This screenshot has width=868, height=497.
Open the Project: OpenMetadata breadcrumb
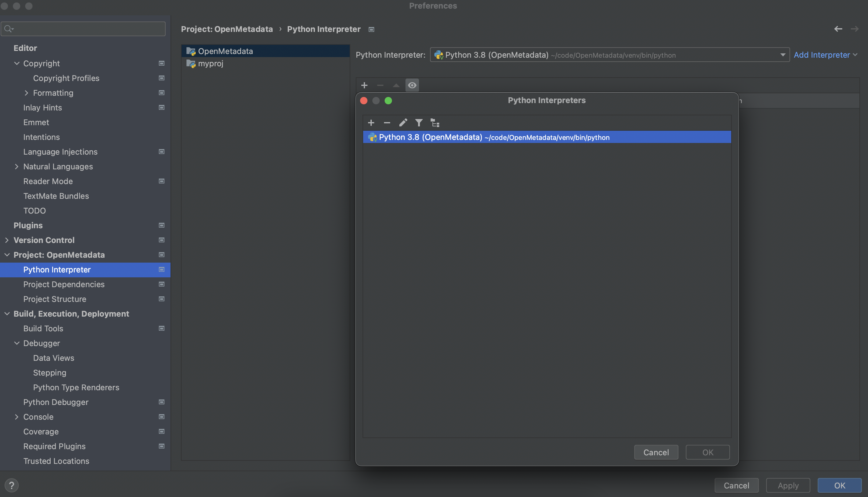[x=227, y=29]
